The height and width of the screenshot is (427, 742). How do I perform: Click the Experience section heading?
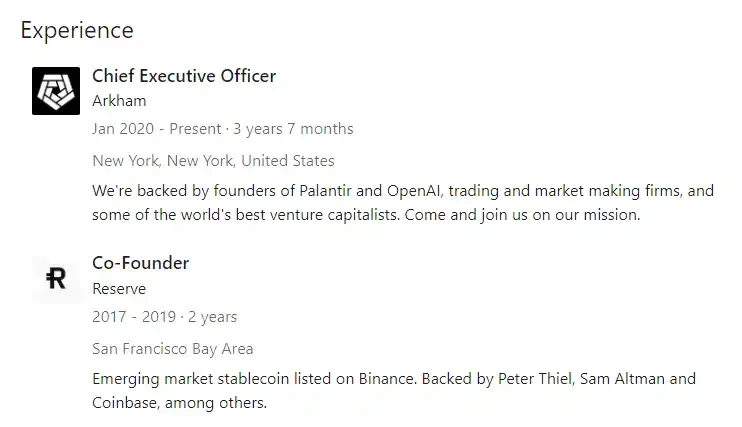(77, 30)
